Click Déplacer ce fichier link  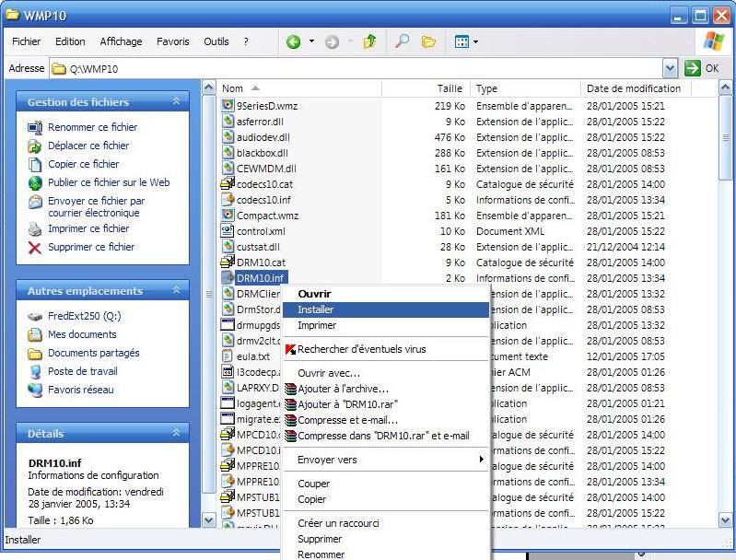88,146
